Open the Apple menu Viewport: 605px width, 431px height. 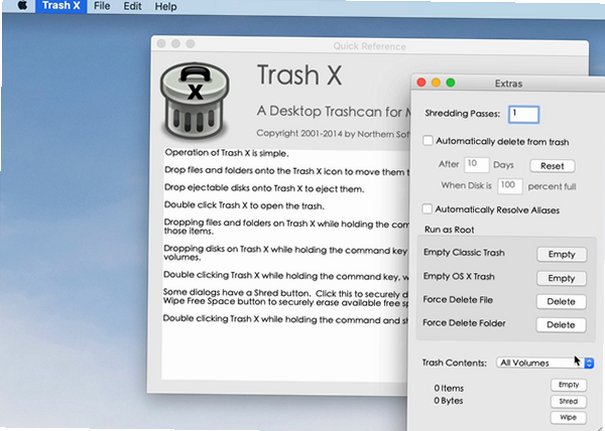coord(22,6)
